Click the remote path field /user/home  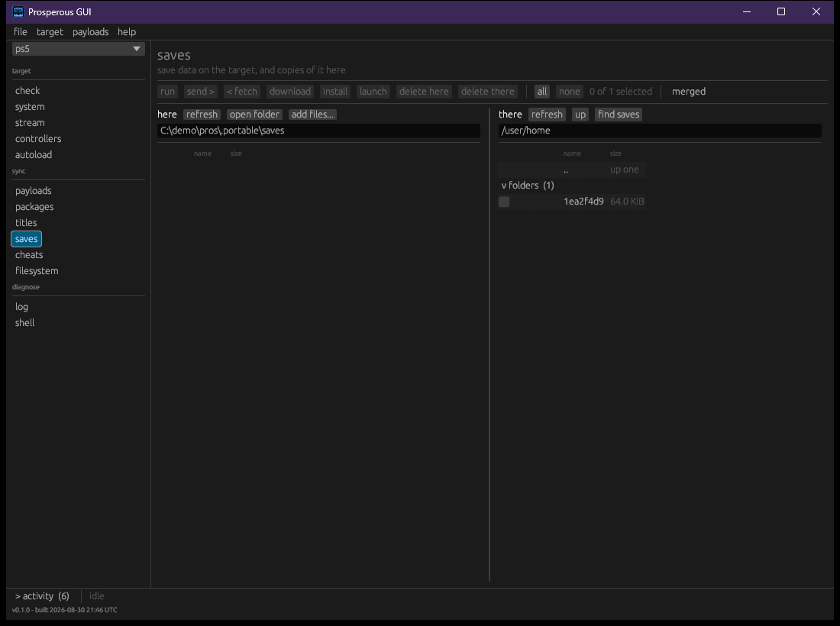click(660, 131)
